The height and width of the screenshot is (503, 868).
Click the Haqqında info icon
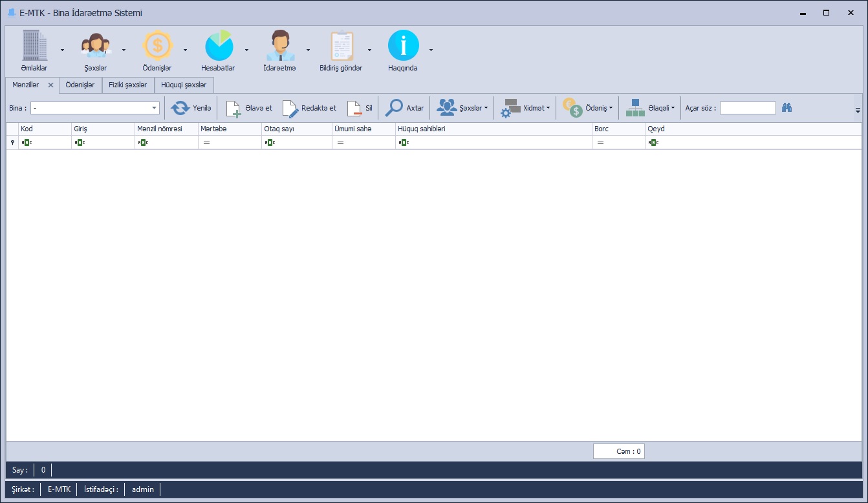[403, 46]
